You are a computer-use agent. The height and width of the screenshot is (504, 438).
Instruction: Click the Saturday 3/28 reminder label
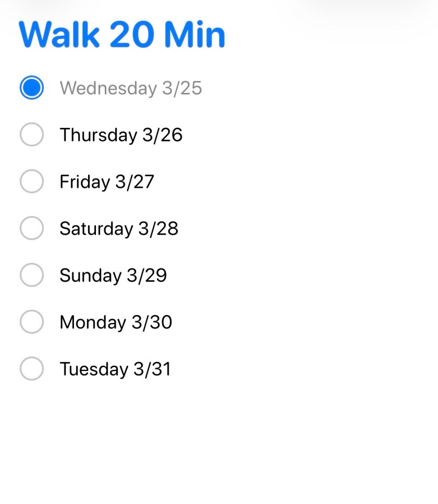pyautogui.click(x=119, y=229)
